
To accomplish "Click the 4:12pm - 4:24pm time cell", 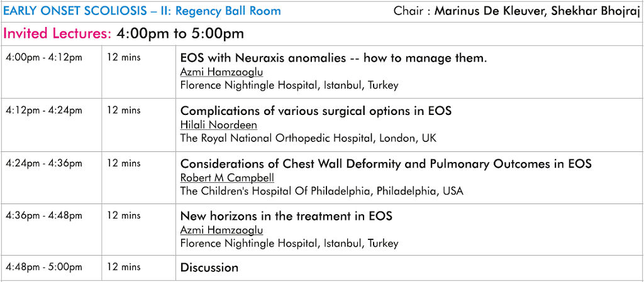I will pos(44,110).
